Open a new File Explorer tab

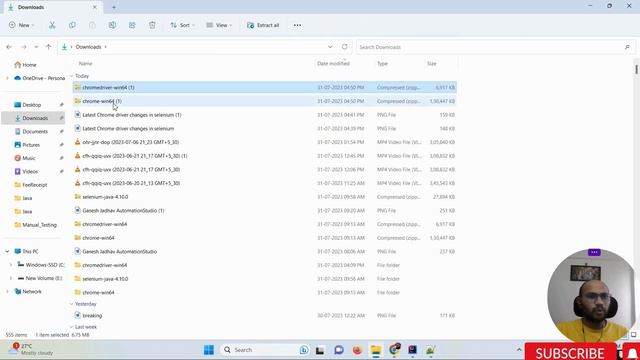point(114,7)
